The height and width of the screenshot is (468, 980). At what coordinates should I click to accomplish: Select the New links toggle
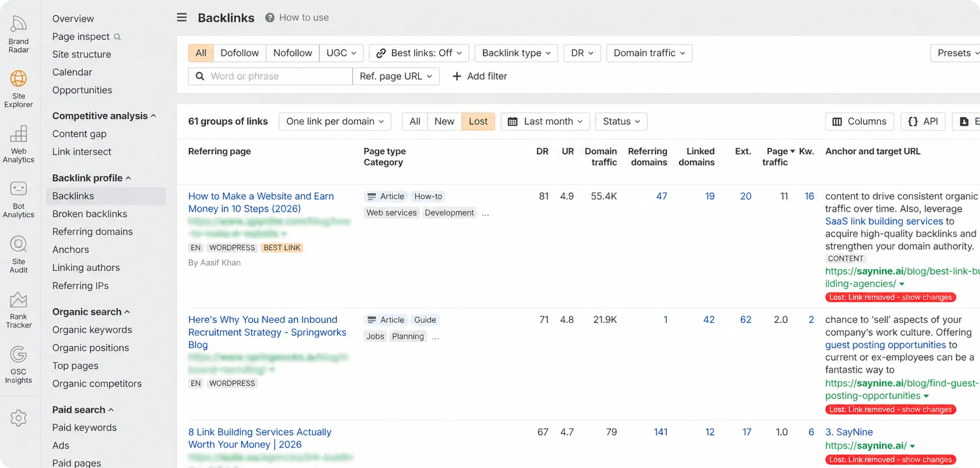pyautogui.click(x=444, y=121)
